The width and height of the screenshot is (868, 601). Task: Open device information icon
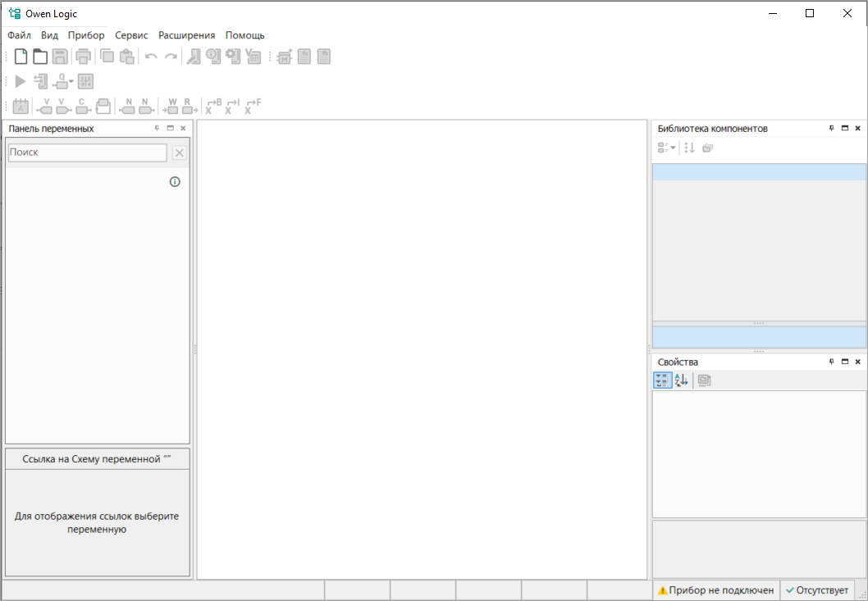coord(213,57)
